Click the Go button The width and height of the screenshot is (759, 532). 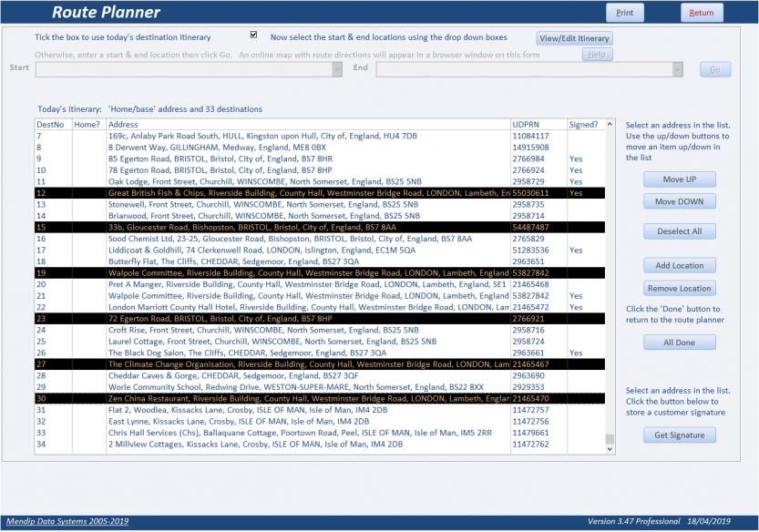click(715, 70)
